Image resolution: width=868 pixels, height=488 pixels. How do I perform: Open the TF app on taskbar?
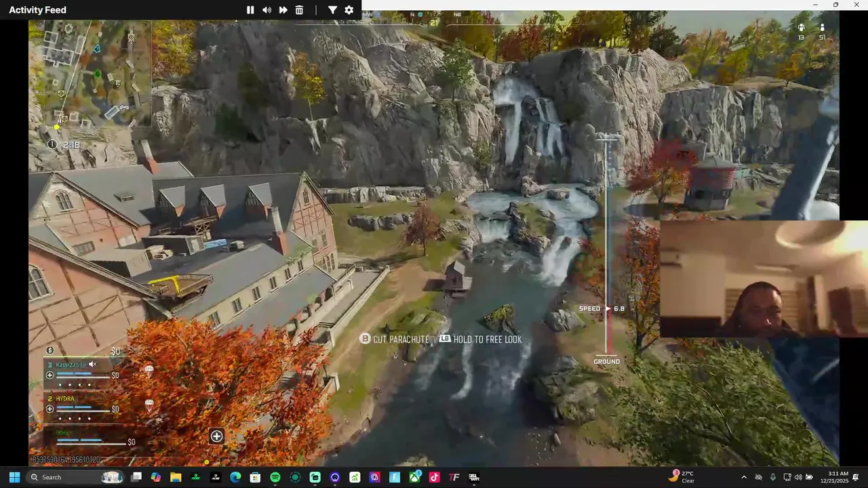point(454,477)
